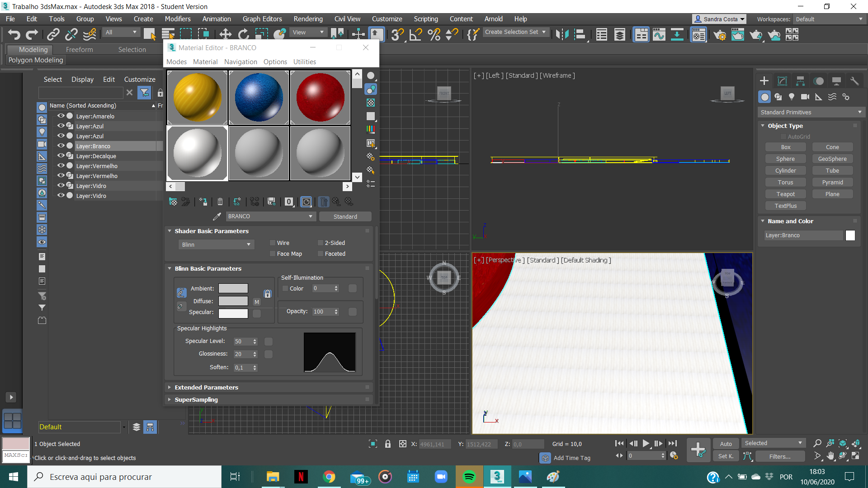The image size is (868, 488).
Task: Click the Diffuse color swatch
Action: point(233,301)
